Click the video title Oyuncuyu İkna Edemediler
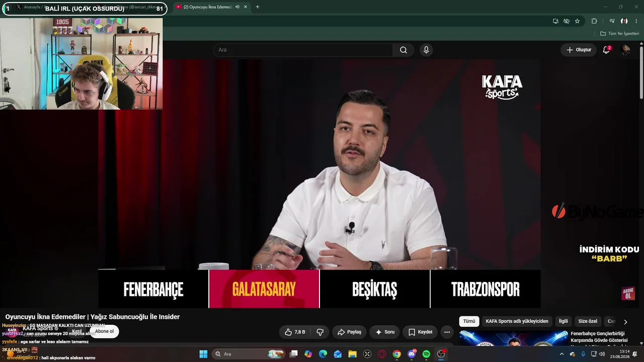Image resolution: width=644 pixels, height=362 pixels. coord(93,317)
